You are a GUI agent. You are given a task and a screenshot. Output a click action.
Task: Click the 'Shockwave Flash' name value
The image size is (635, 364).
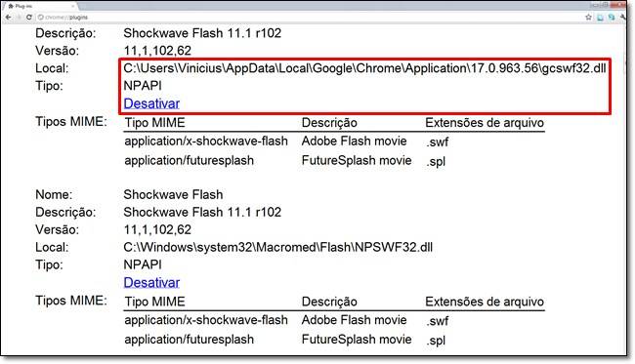(173, 194)
